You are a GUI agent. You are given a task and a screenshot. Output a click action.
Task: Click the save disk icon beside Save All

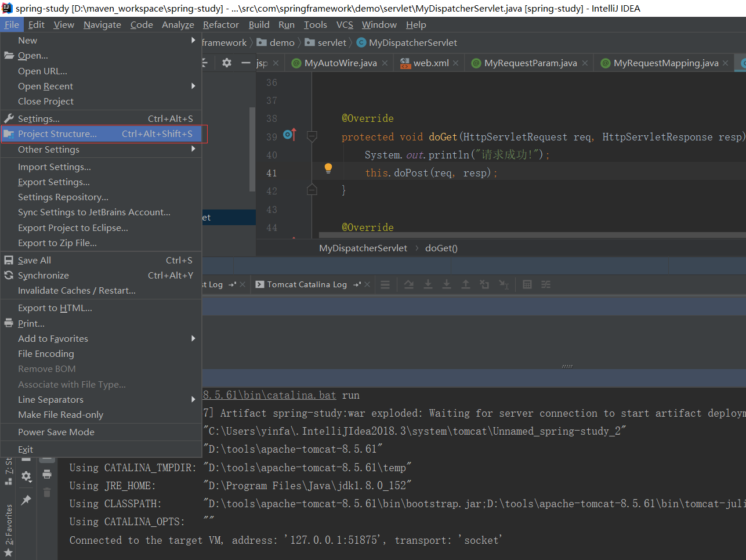click(x=9, y=260)
